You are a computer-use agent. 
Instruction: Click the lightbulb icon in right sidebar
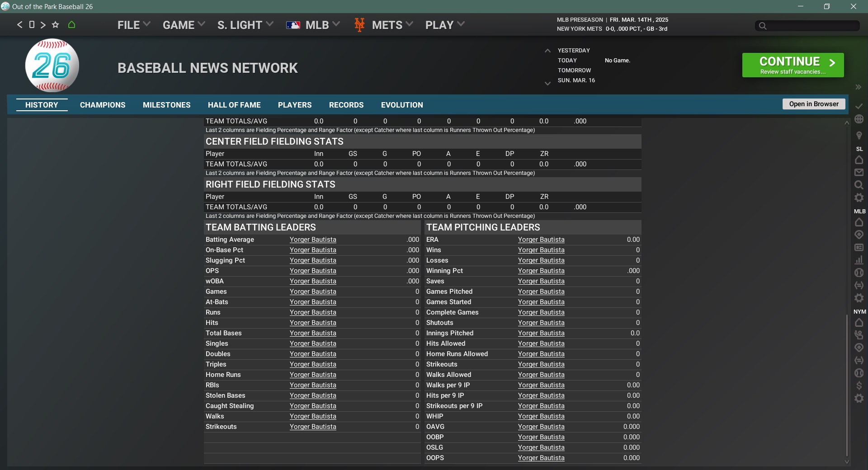859,135
